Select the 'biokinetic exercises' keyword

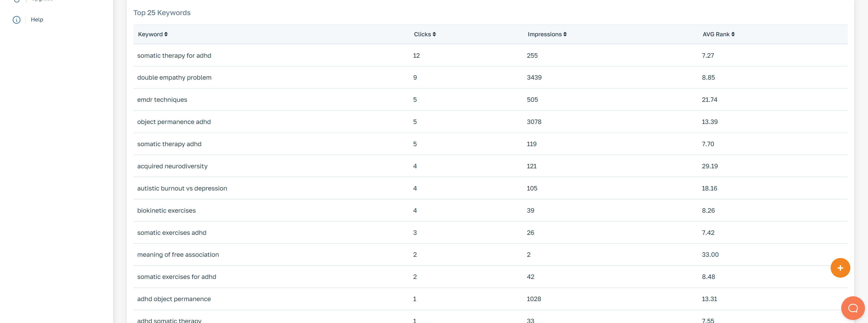pyautogui.click(x=166, y=211)
